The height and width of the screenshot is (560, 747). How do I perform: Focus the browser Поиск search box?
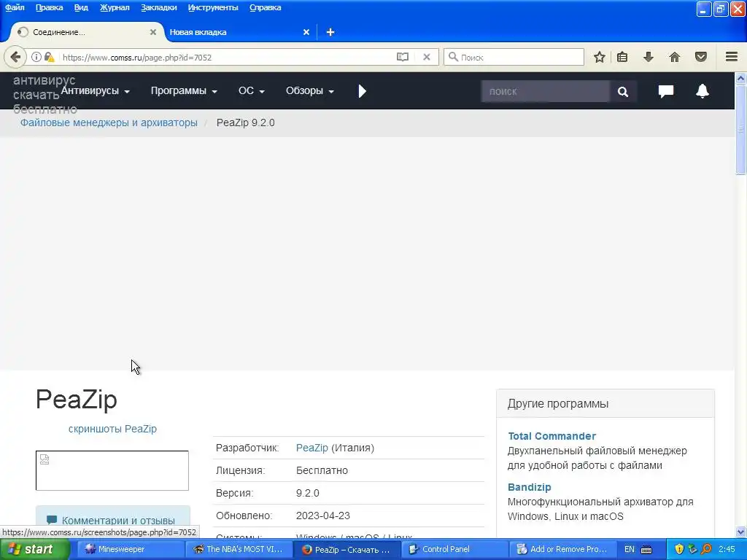(x=514, y=57)
